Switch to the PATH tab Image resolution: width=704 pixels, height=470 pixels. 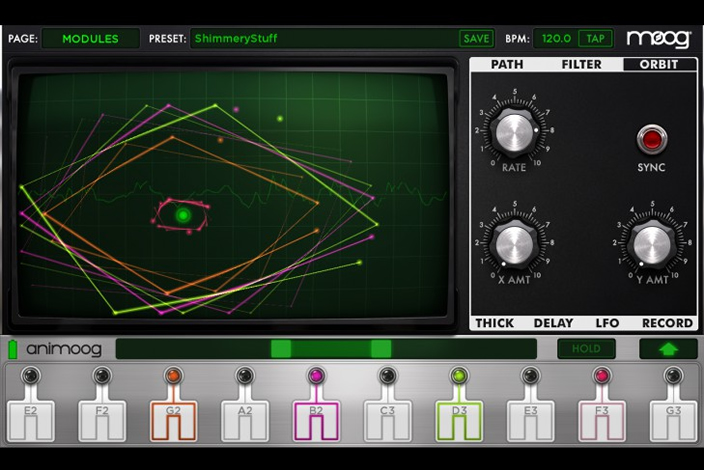click(507, 65)
